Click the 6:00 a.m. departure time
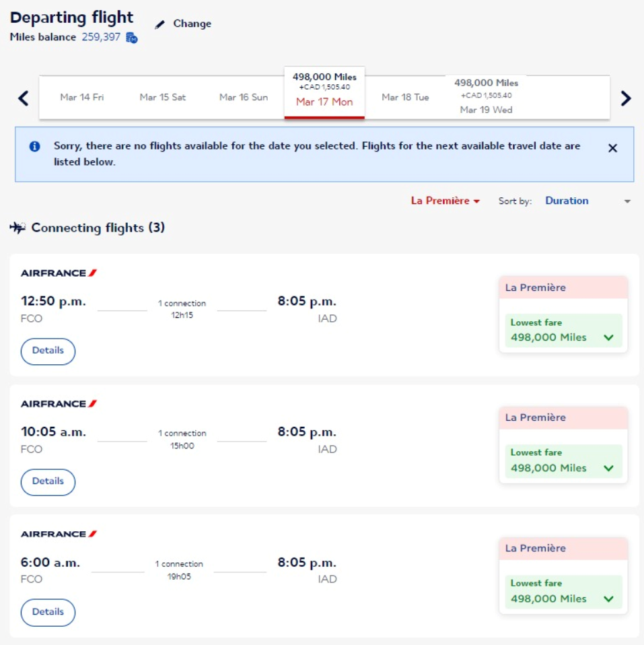Viewport: 644px width, 645px height. (x=50, y=562)
